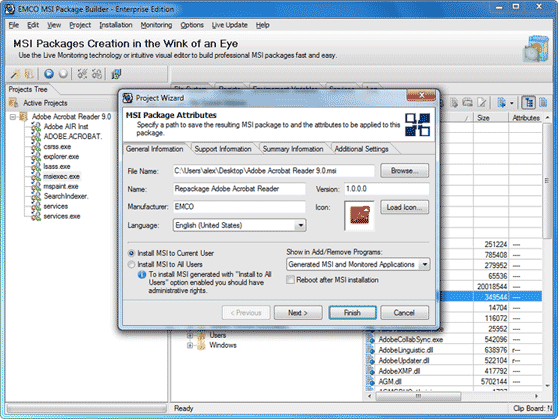558x419 pixels.
Task: Click the msiexec.exe tree item icon
Action: coord(36,177)
